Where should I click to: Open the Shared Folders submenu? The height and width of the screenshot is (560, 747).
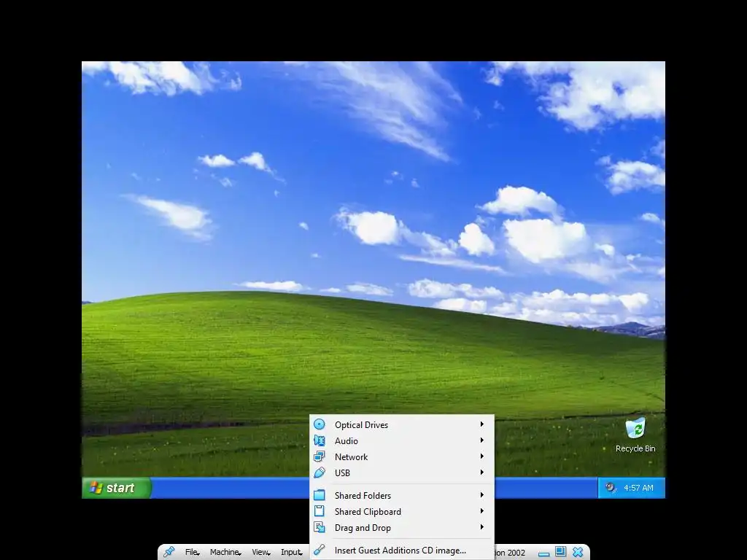402,495
